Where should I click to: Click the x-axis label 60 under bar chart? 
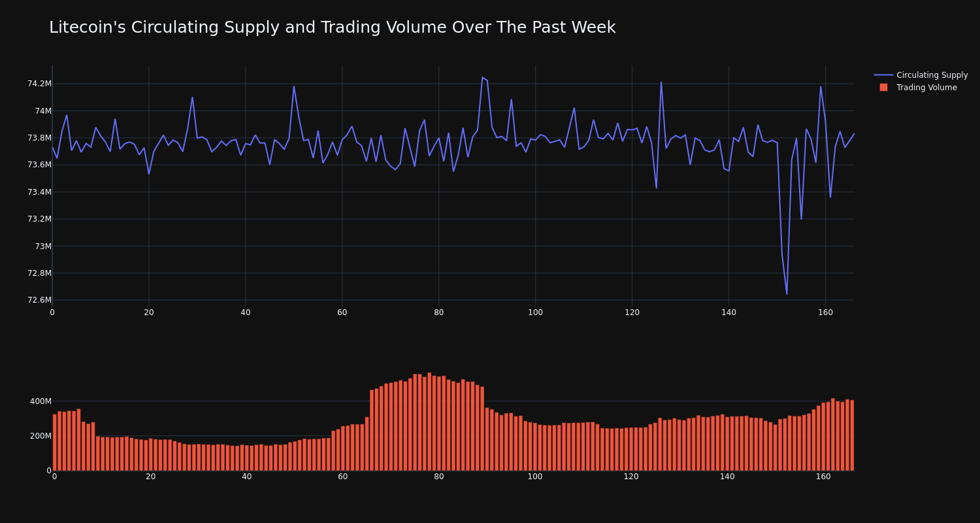(x=342, y=477)
